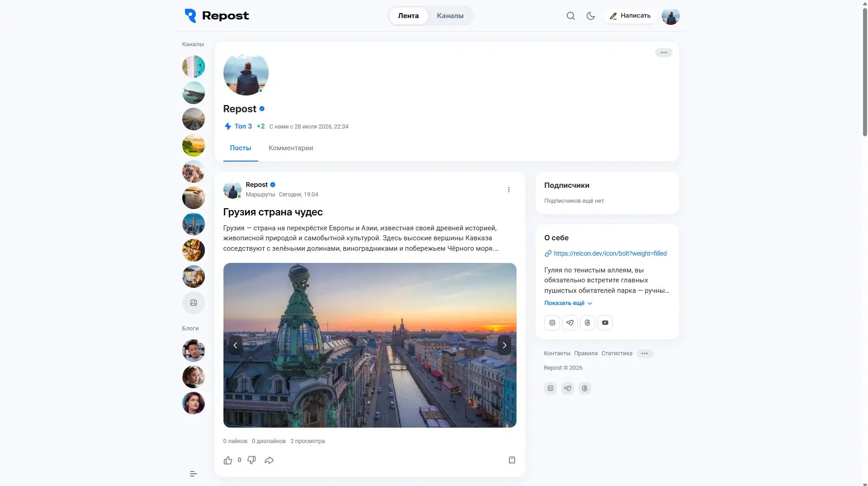Open palm and pool channel avatar

(x=193, y=67)
